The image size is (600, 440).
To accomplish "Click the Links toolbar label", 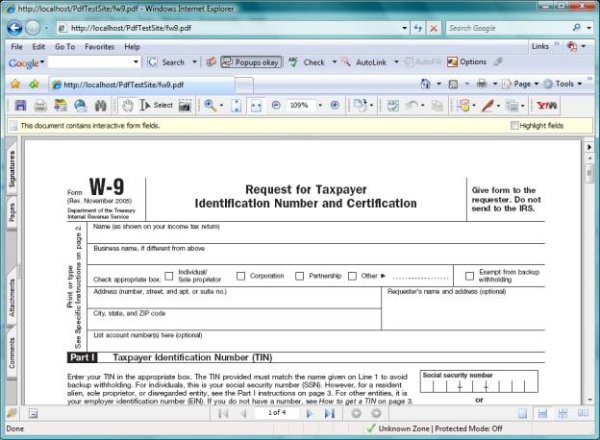I will point(540,46).
